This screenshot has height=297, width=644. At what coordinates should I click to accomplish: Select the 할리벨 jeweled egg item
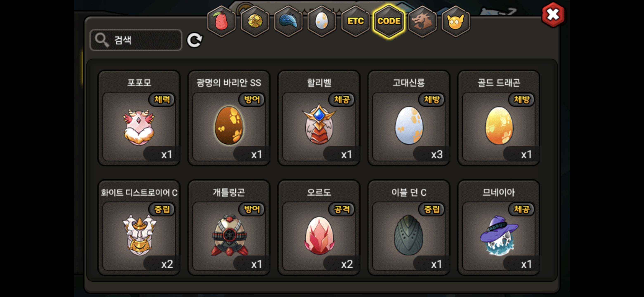[x=319, y=118]
